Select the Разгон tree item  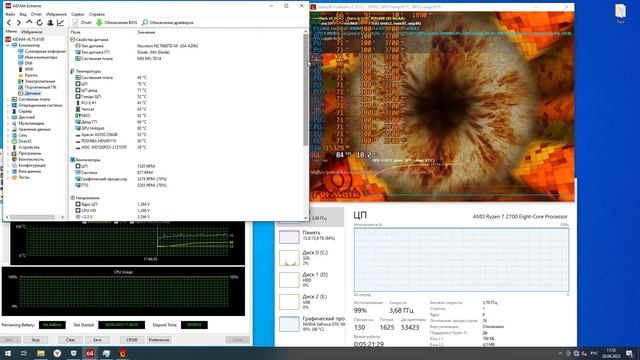31,76
